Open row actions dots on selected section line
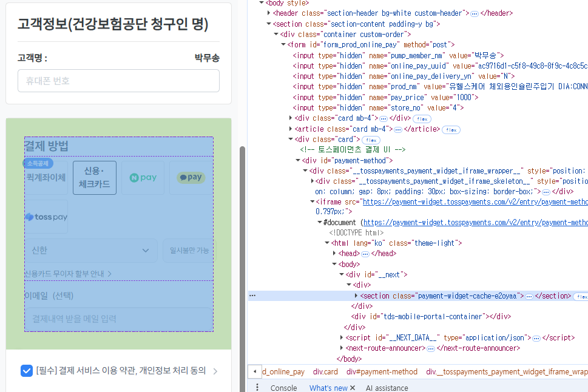 point(252,296)
